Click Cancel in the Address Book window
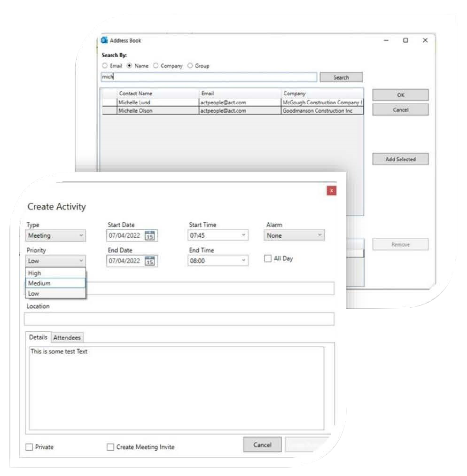 click(x=401, y=110)
